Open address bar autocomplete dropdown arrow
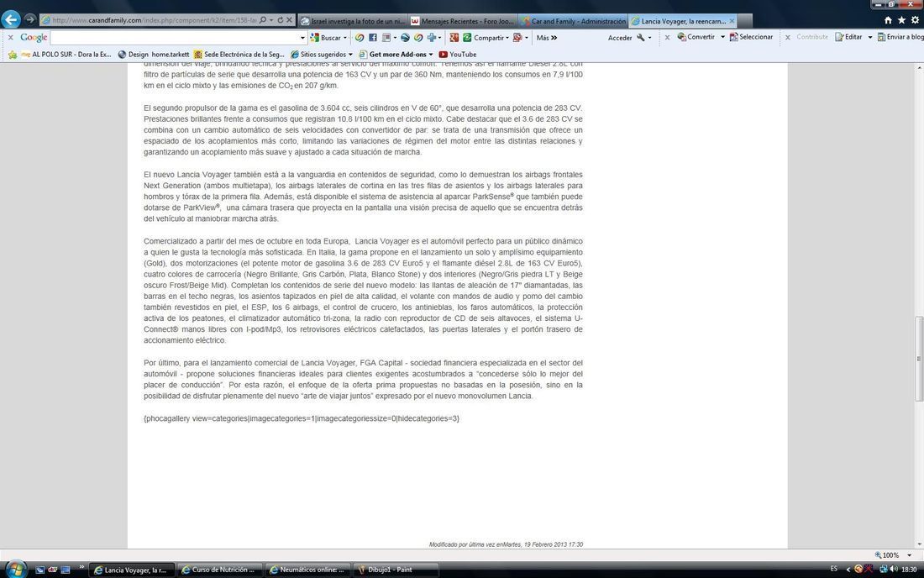This screenshot has width=924, height=578. click(271, 20)
